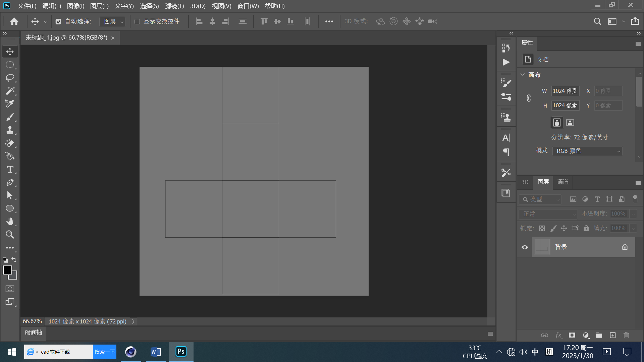644x362 pixels.
Task: Open the 图像(I) menu
Action: pos(75,6)
